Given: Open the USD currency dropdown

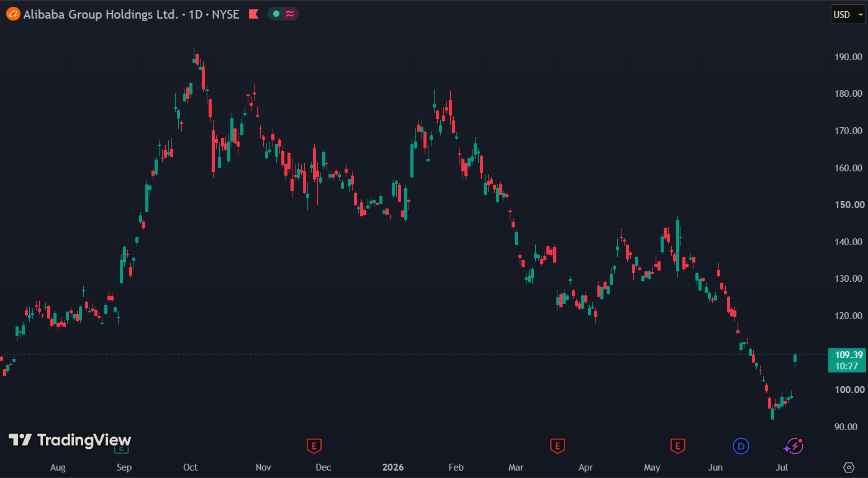Looking at the screenshot, I should (848, 14).
